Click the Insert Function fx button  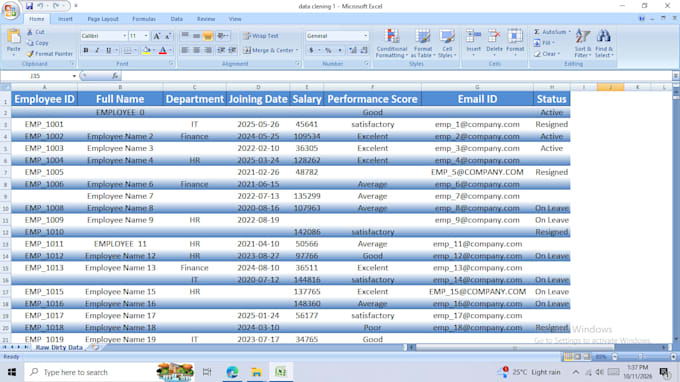point(115,76)
